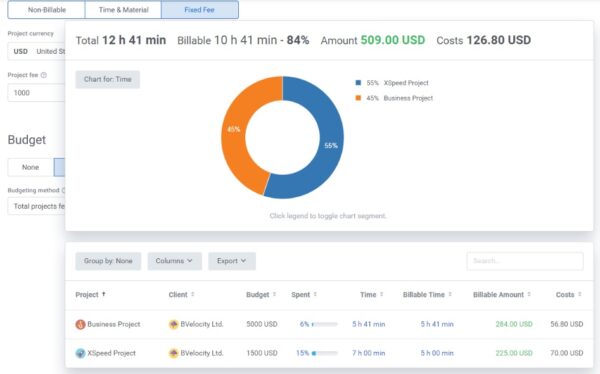Viewport: 600px width, 374px height.
Task: Sort by Project column arrow
Action: (x=104, y=294)
